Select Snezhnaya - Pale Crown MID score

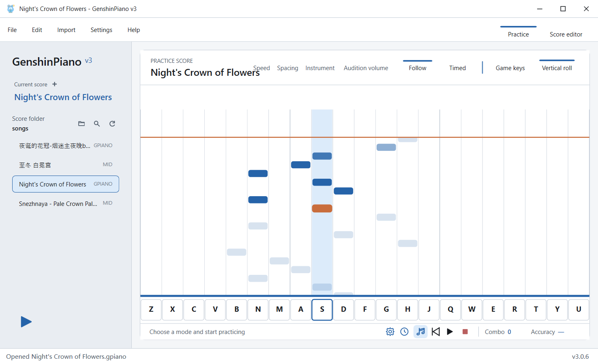click(66, 203)
